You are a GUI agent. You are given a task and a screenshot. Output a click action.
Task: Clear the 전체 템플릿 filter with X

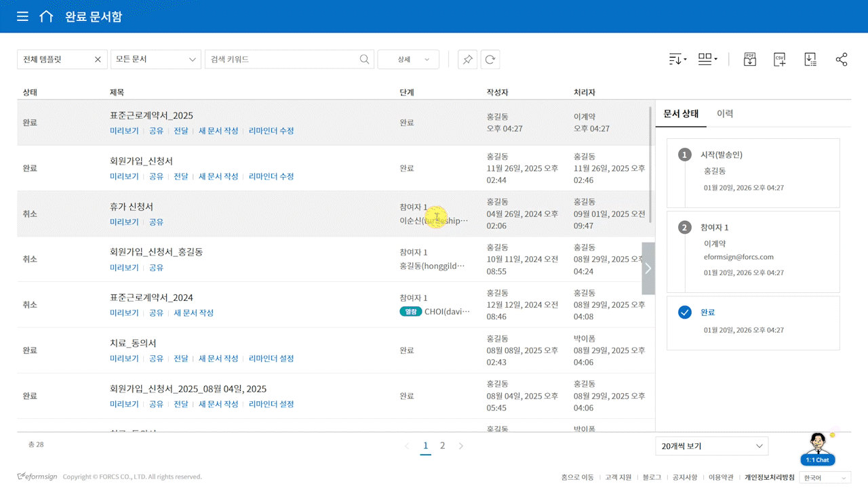pyautogui.click(x=98, y=60)
